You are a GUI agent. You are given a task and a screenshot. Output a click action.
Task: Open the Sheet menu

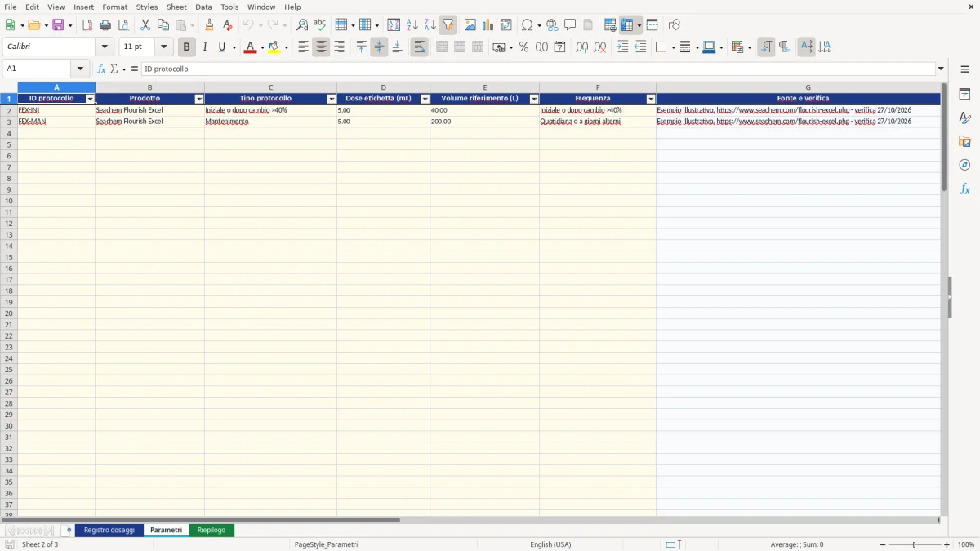pyautogui.click(x=176, y=7)
